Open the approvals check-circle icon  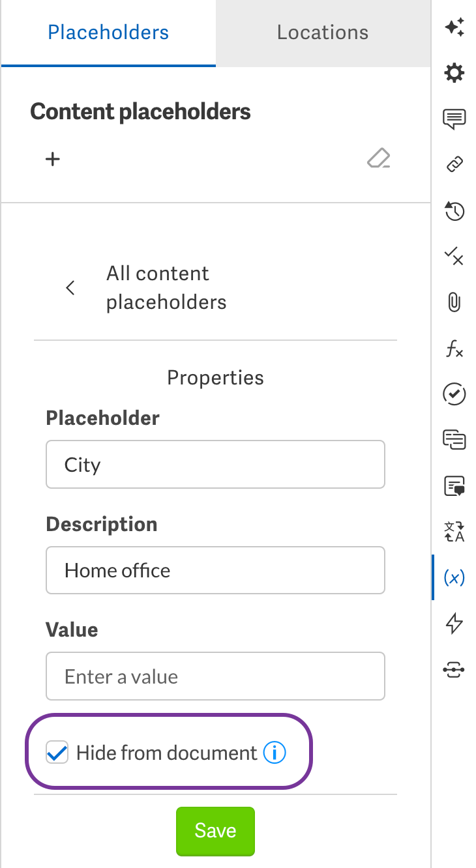(454, 394)
